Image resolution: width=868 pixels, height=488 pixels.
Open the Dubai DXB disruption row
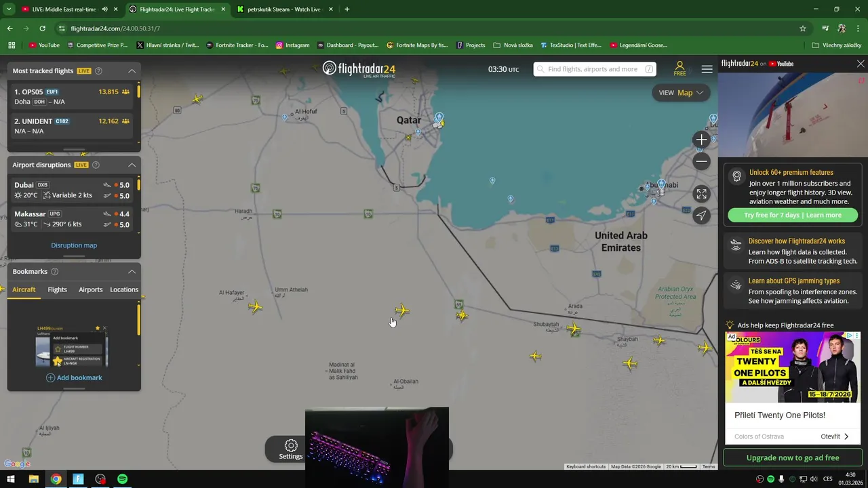coord(72,190)
